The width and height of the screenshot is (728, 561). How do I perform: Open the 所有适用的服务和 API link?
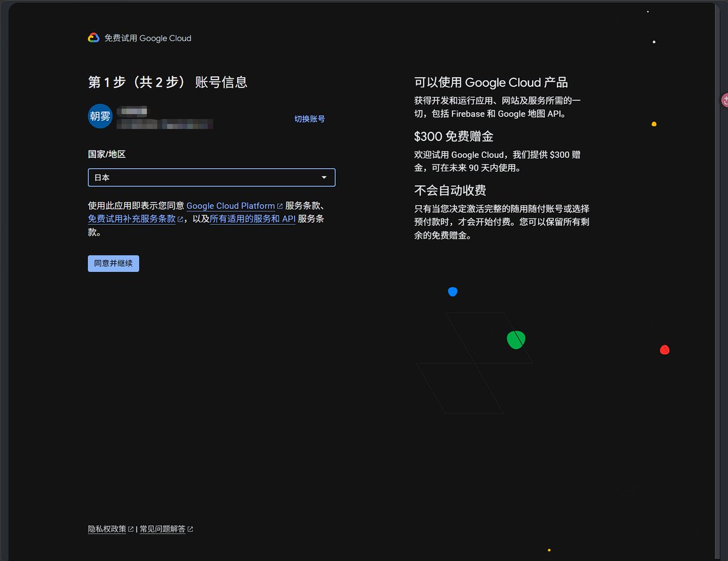pos(252,219)
